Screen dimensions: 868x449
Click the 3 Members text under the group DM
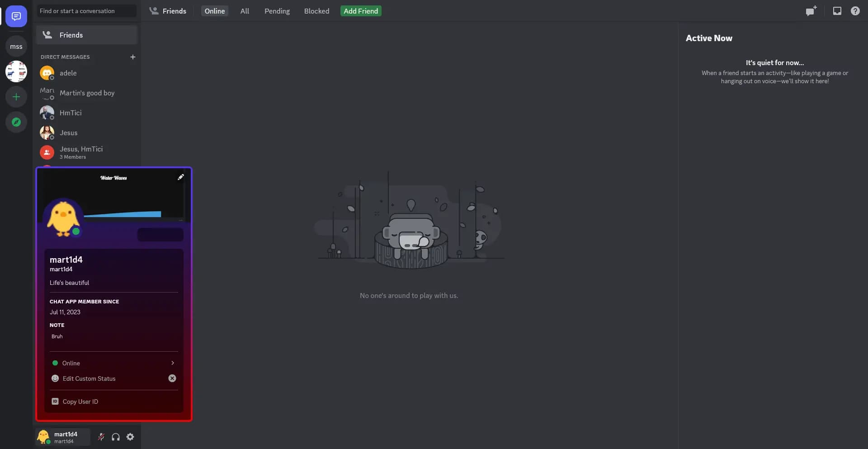tap(73, 157)
